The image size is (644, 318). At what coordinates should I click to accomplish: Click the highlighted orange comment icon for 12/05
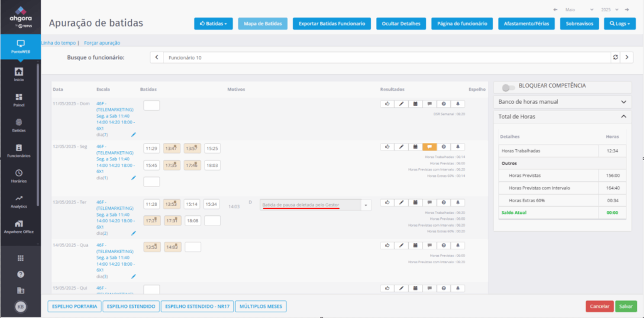click(x=430, y=147)
